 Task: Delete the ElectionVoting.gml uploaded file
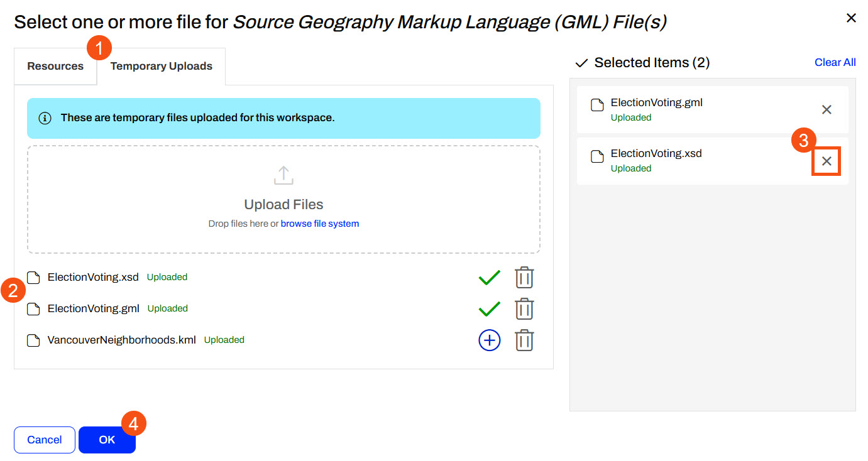point(524,309)
